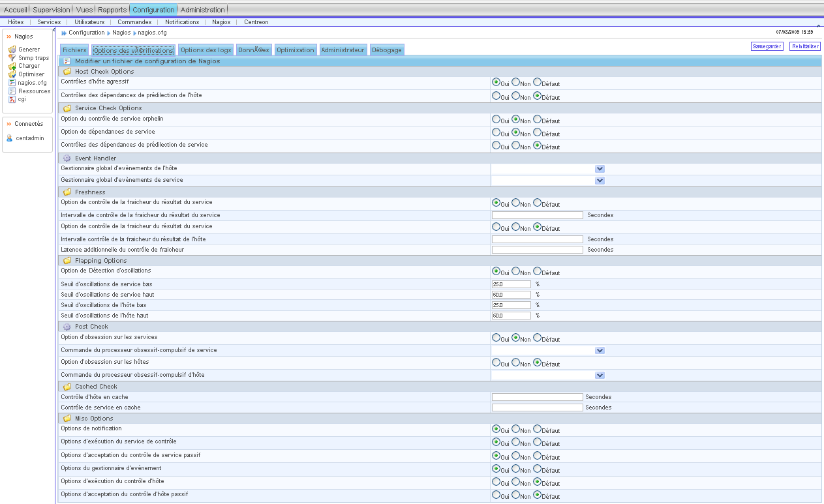Viewport: 824px width, 504px height.
Task: Click the cgi icon in sidebar
Action: click(12, 99)
